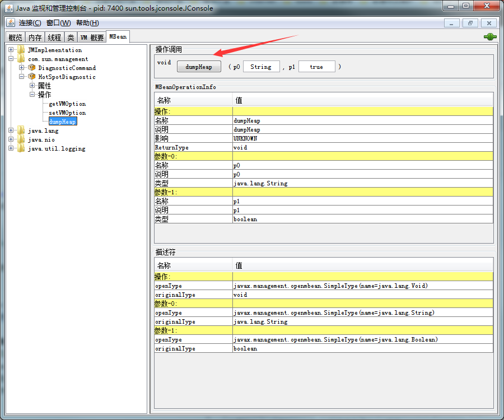The image size is (504, 420).
Task: Click the DiagnosticCommand MBean icon
Action: pos(31,68)
